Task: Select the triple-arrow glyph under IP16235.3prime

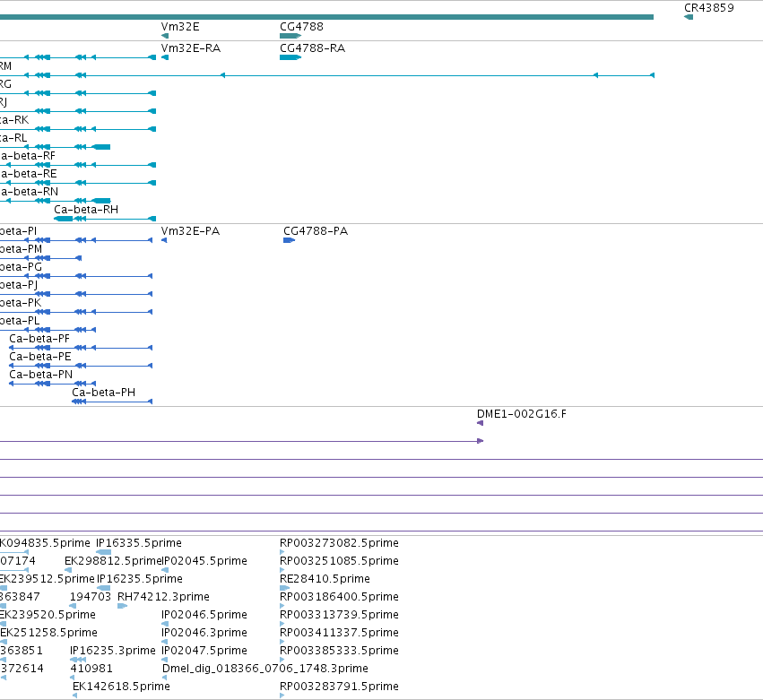Action: [x=78, y=660]
